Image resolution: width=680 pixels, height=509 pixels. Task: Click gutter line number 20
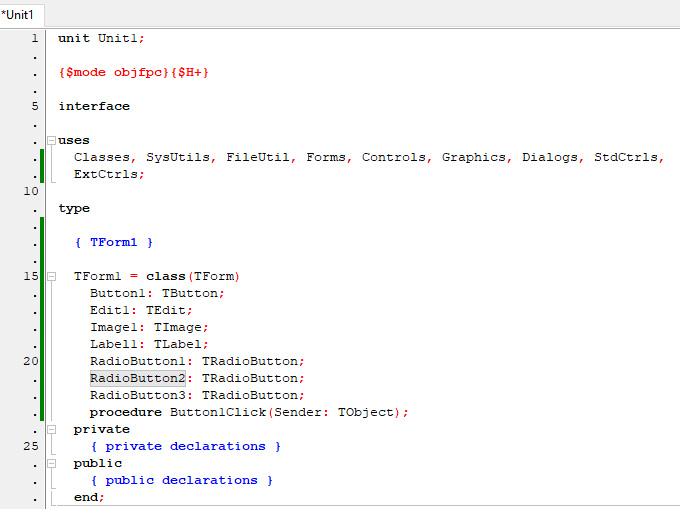tap(31, 361)
